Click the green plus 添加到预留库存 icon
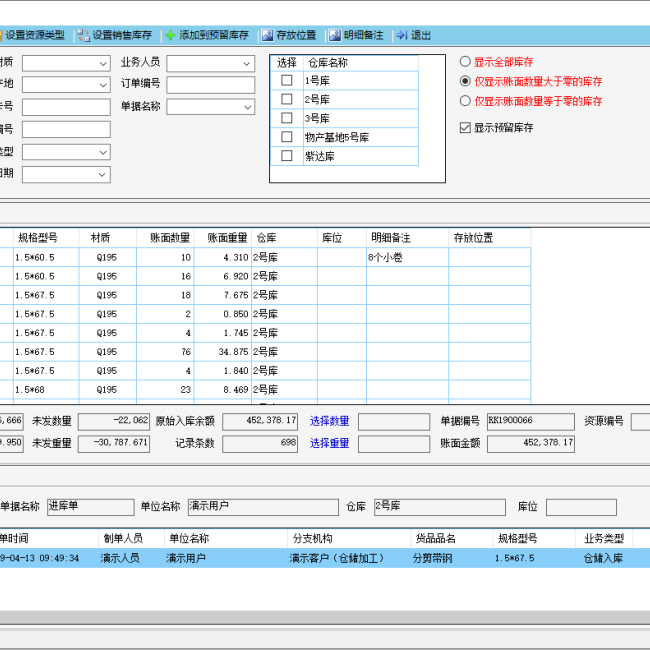 coord(170,36)
